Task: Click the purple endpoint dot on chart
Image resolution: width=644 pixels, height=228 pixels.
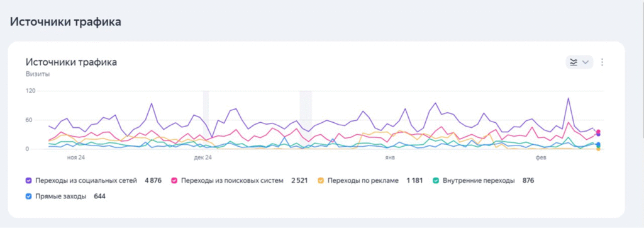Action: pyautogui.click(x=599, y=135)
